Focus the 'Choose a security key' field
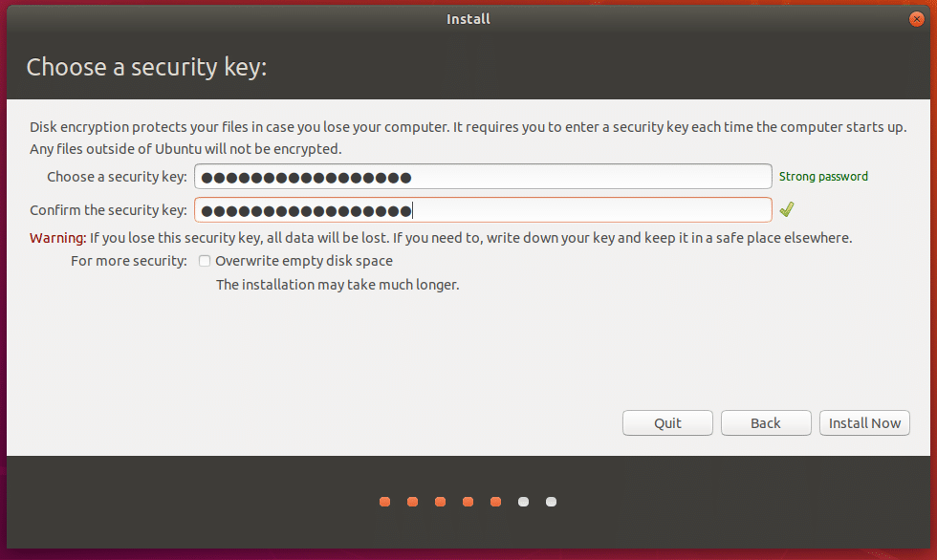 [483, 177]
